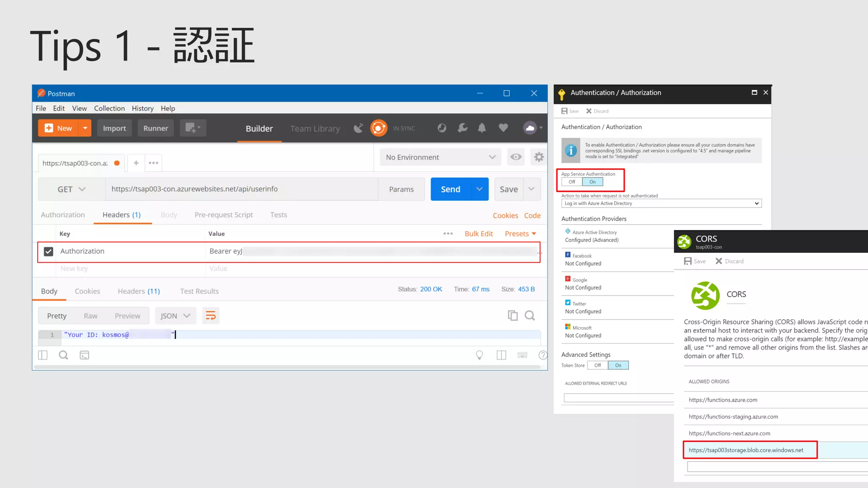Switch Token Store to Off
Screen dimensions: 868x488
[x=598, y=365]
